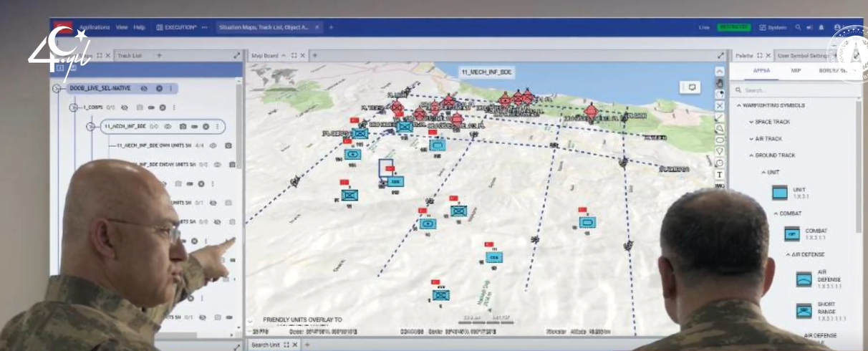Open the search magnifier in top bar

click(x=798, y=27)
